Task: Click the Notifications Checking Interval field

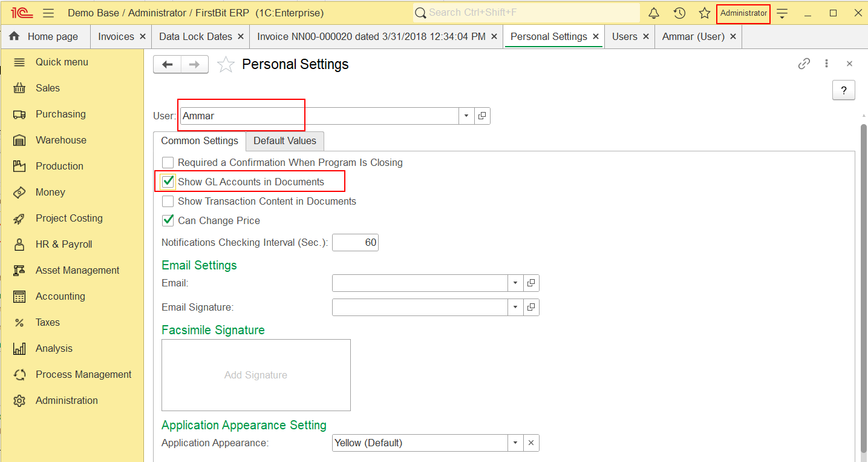Action: coord(355,242)
